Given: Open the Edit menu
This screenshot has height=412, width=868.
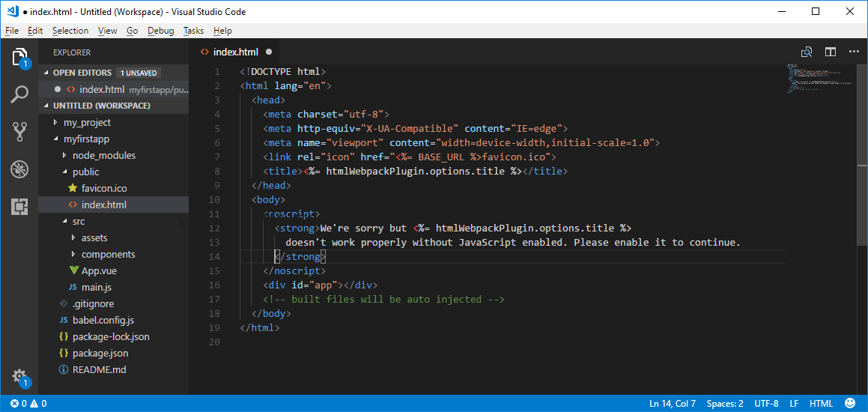Looking at the screenshot, I should click(x=35, y=31).
